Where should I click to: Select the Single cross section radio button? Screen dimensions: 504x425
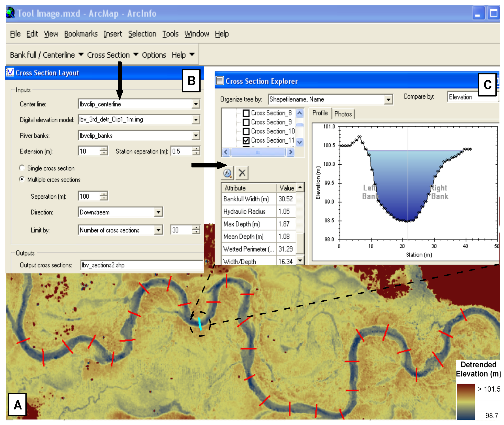tap(22, 168)
